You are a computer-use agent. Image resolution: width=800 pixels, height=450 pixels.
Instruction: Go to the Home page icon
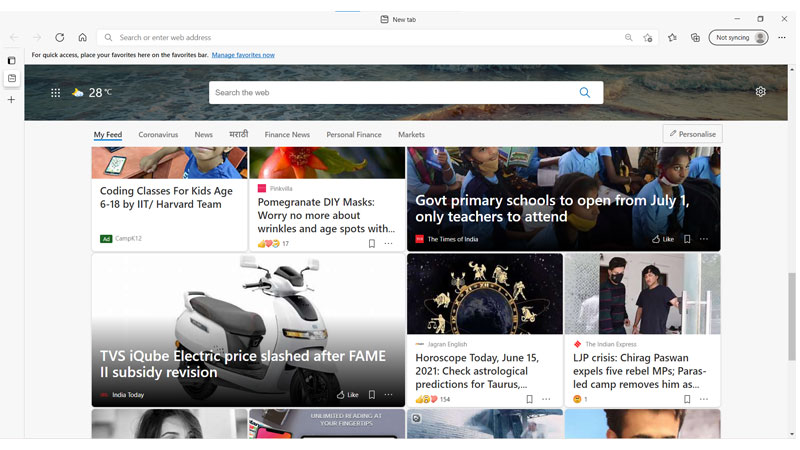click(83, 37)
